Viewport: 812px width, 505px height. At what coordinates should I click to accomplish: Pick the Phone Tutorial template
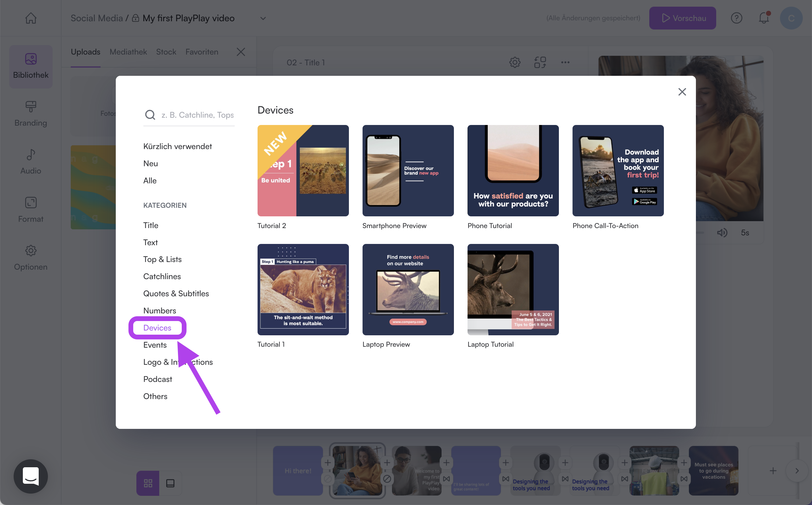[513, 171]
